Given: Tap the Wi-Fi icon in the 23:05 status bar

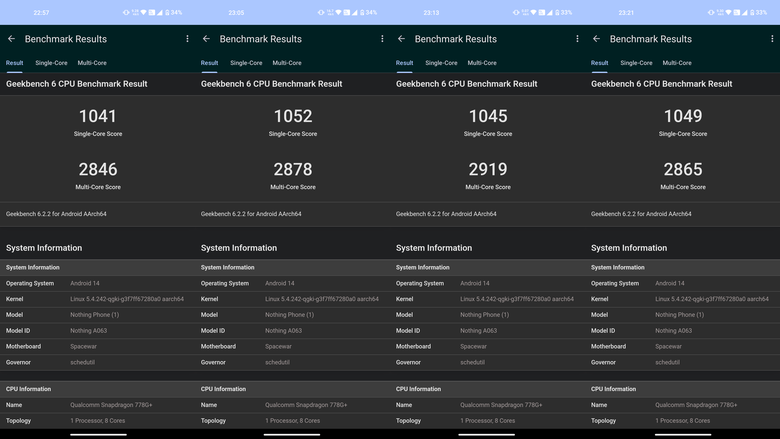Looking at the screenshot, I should 338,12.
